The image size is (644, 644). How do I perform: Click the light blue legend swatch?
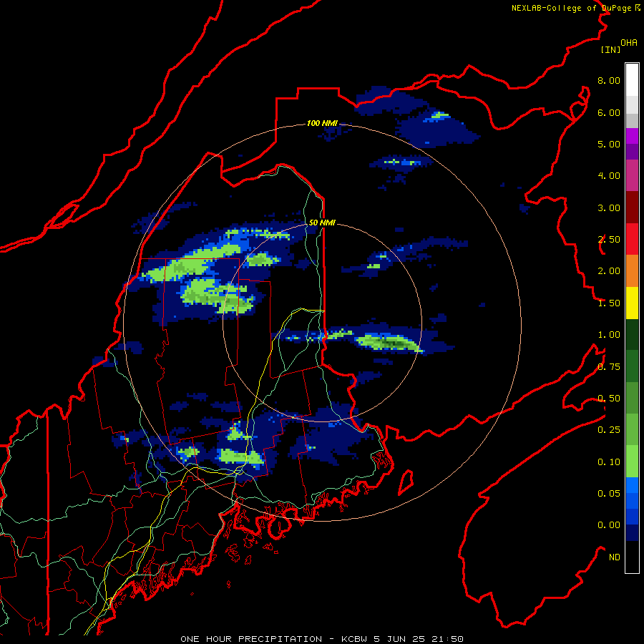point(632,485)
